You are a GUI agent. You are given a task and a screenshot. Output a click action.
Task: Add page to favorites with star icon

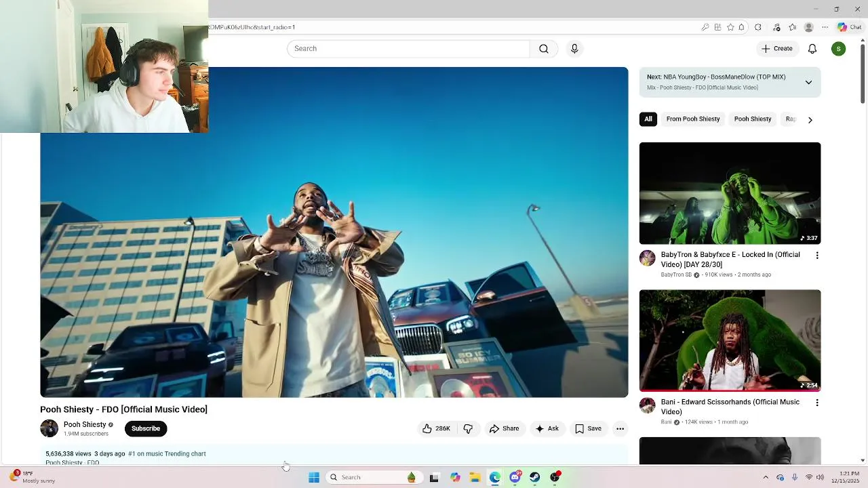click(x=730, y=27)
